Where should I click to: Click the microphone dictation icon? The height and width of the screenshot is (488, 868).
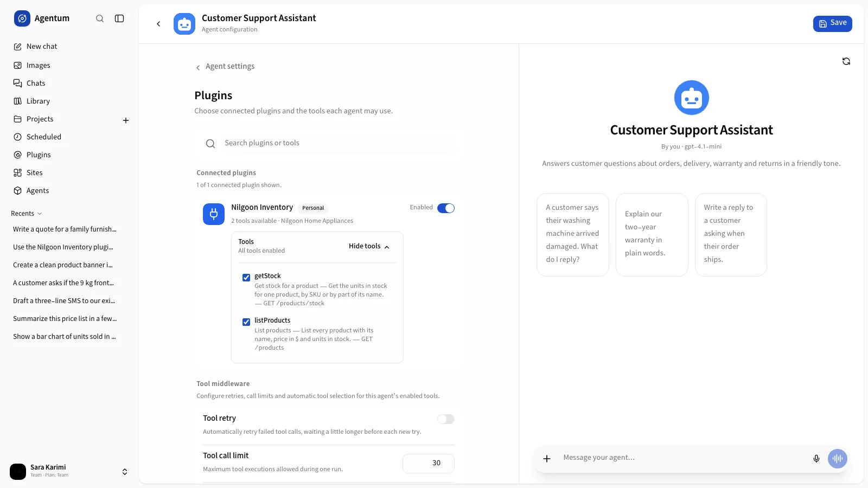click(x=816, y=459)
